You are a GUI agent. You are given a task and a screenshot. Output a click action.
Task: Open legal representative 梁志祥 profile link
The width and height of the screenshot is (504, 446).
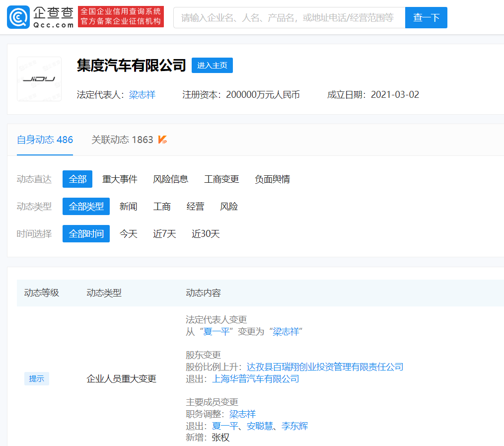click(x=142, y=94)
